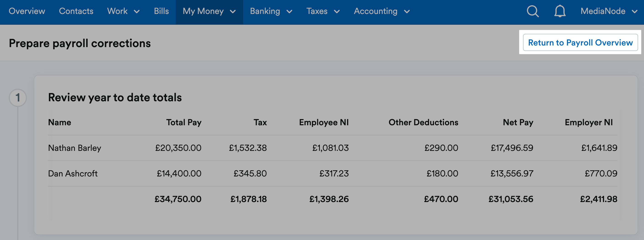Screen dimensions: 644x240
Task: Expand the Taxes dropdown chevron
Action: click(337, 11)
